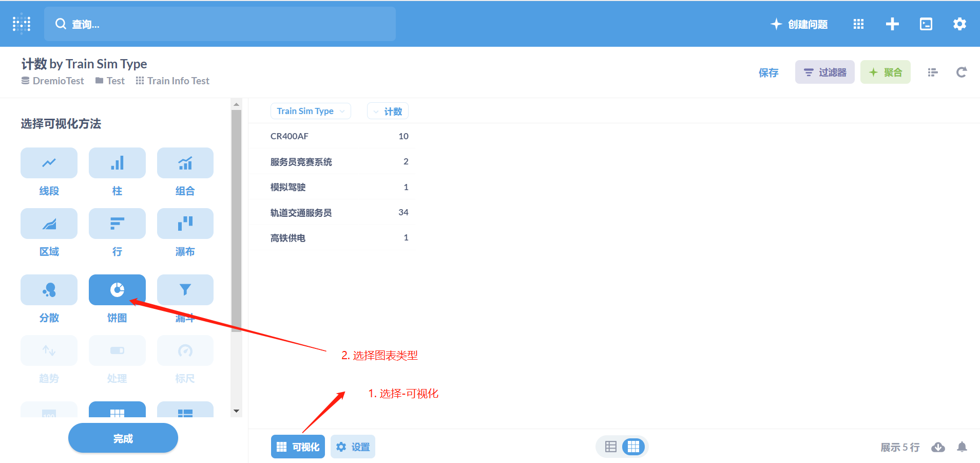Image resolution: width=980 pixels, height=463 pixels.
Task: Select the line chart (线段) visualization
Action: tap(49, 163)
